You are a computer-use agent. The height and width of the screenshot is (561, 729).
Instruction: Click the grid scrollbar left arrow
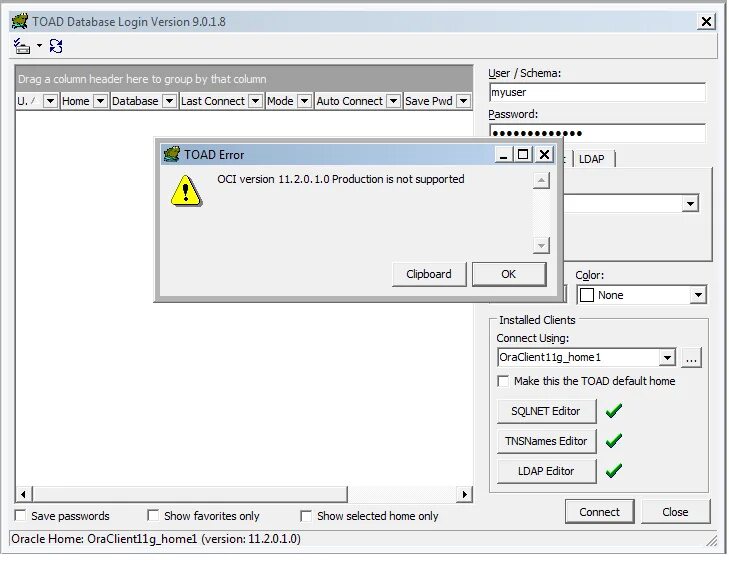(x=23, y=494)
